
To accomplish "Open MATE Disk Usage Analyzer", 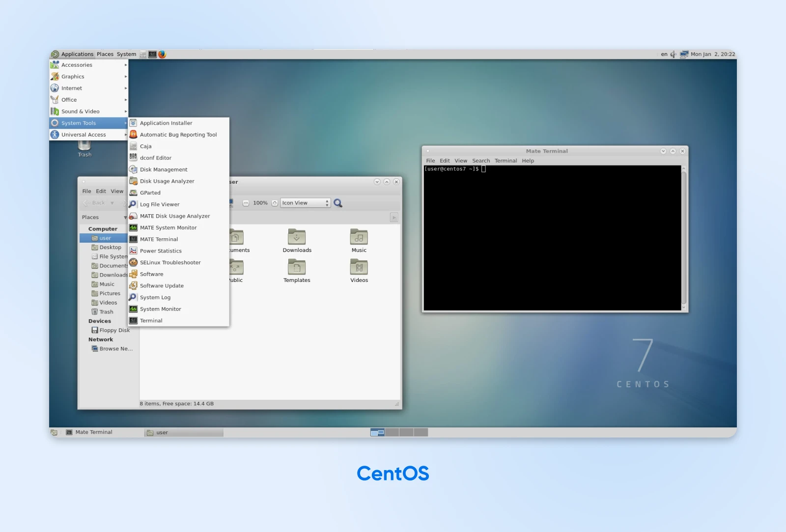I will [178, 216].
